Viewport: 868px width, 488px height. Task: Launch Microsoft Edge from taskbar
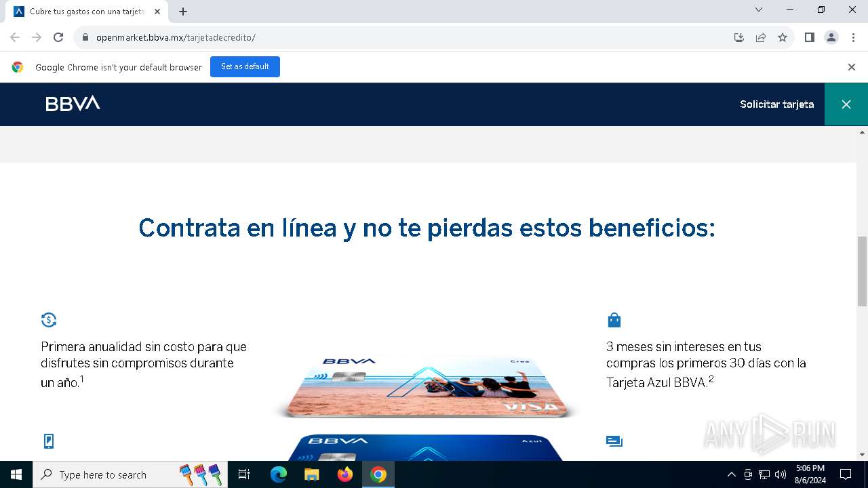279,474
